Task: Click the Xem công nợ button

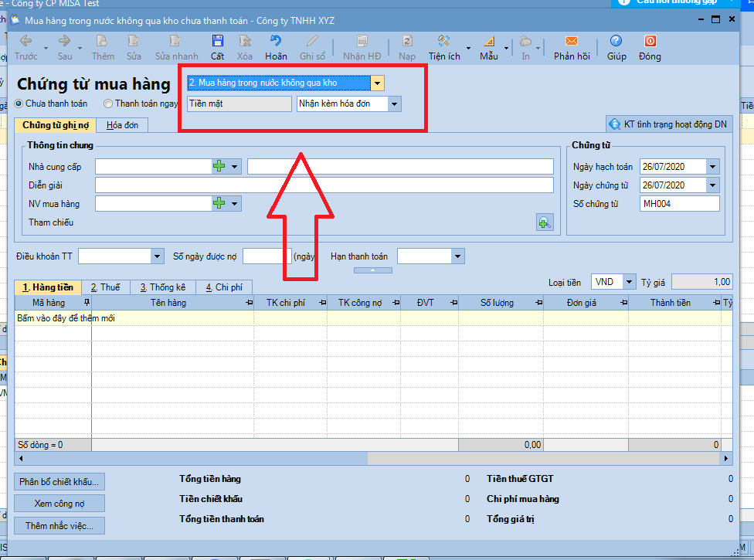Action: 59,504
